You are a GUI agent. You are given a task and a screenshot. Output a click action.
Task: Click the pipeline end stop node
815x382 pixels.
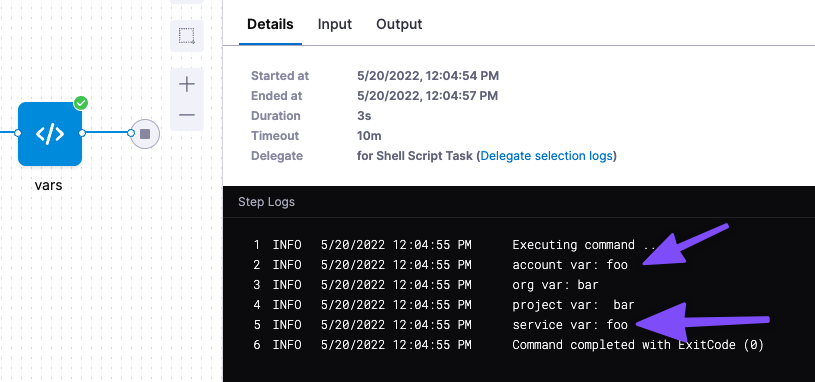[145, 134]
